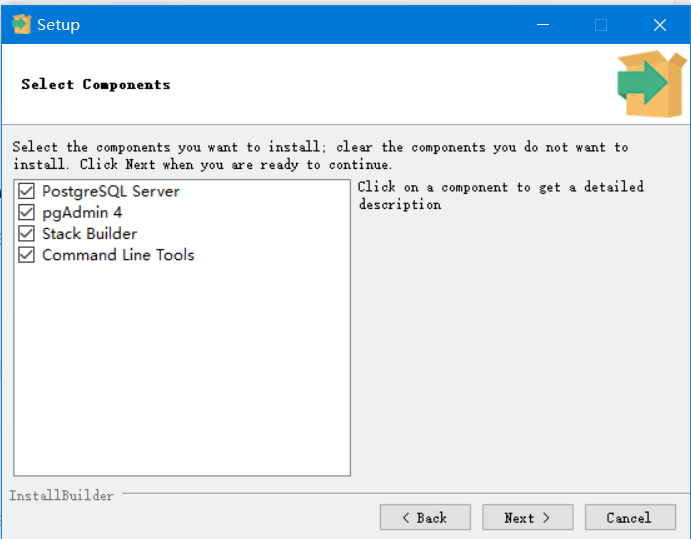This screenshot has width=691, height=539.
Task: Minimize the Setup window
Action: point(542,25)
